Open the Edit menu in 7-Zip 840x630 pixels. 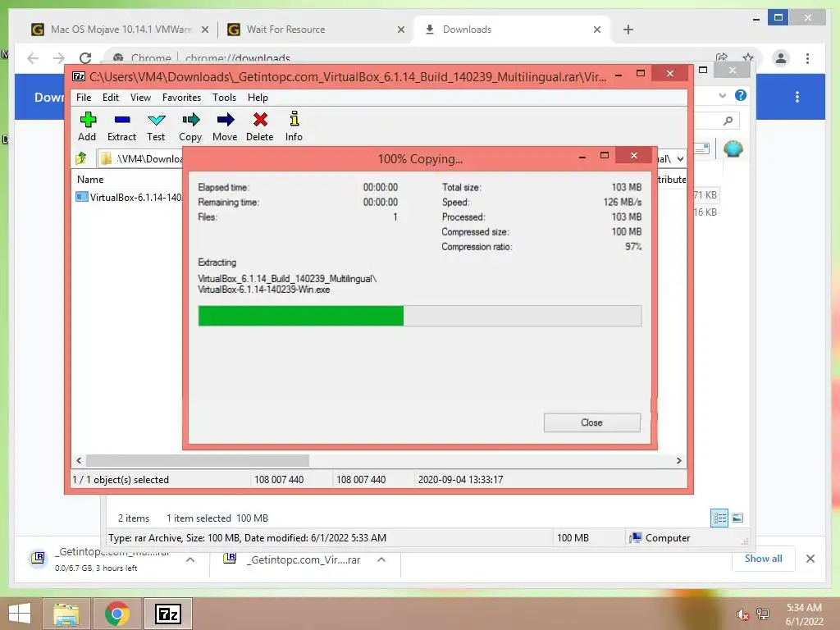pyautogui.click(x=111, y=98)
